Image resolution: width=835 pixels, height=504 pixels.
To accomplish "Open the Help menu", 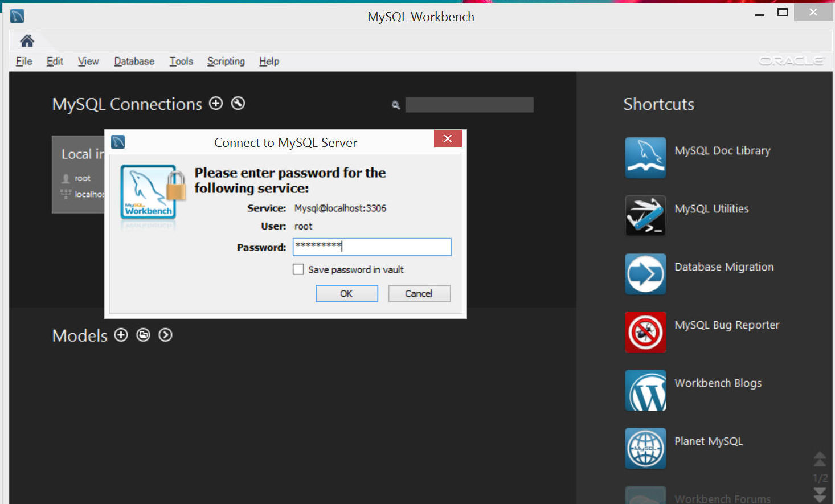I will [269, 61].
